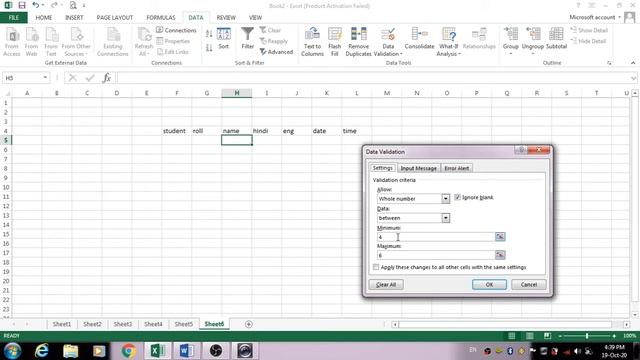Image resolution: width=640 pixels, height=360 pixels.
Task: Open What-If Analysis menu
Action: tap(448, 42)
